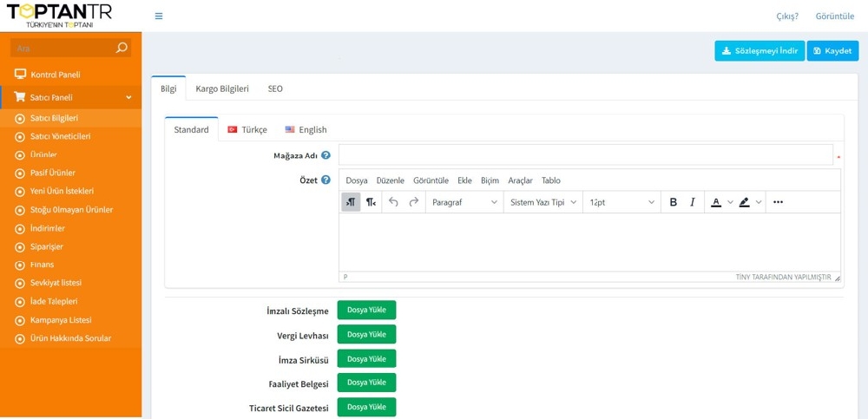Viewport: 868px width, 419px height.
Task: Set right-to-left text direction
Action: coord(372,202)
